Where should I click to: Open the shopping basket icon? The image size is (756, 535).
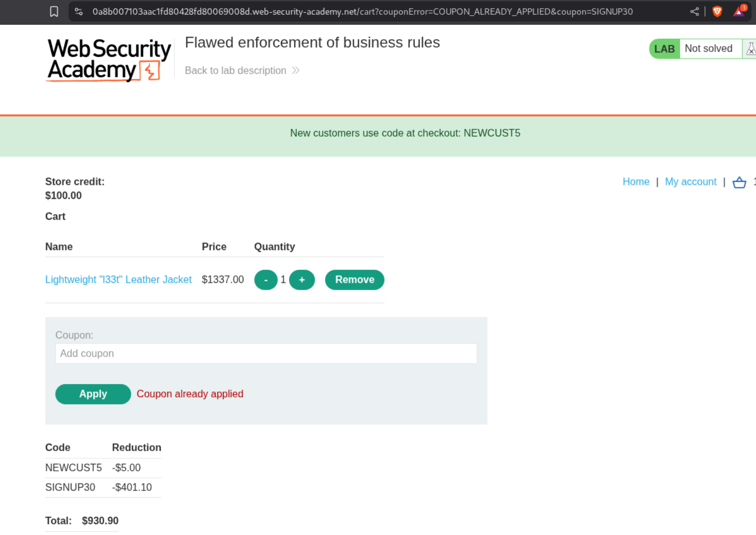point(739,182)
